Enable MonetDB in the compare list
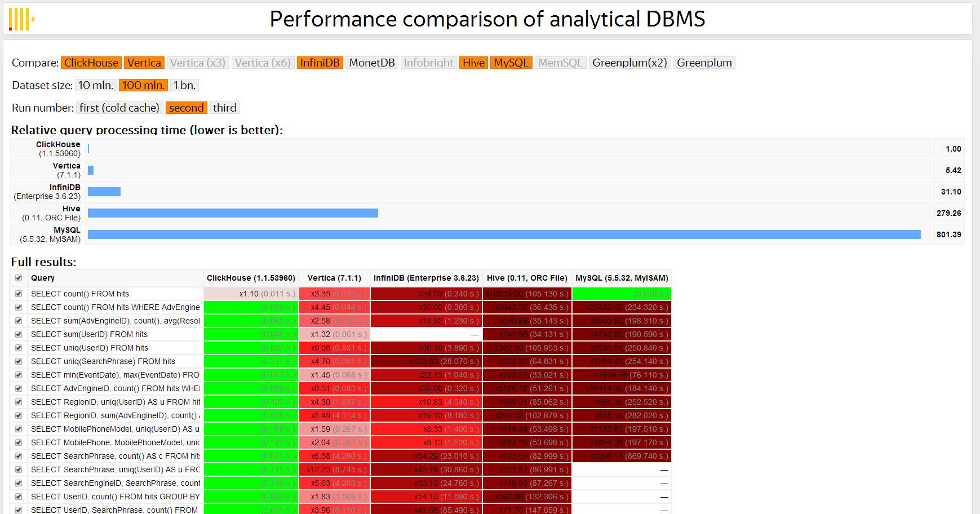This screenshot has width=980, height=514. pyautogui.click(x=372, y=63)
